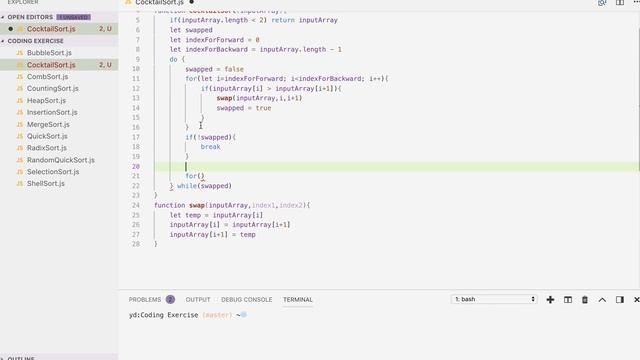Image resolution: width=640 pixels, height=360 pixels.
Task: Open HeapSort.js file
Action: coord(46,100)
